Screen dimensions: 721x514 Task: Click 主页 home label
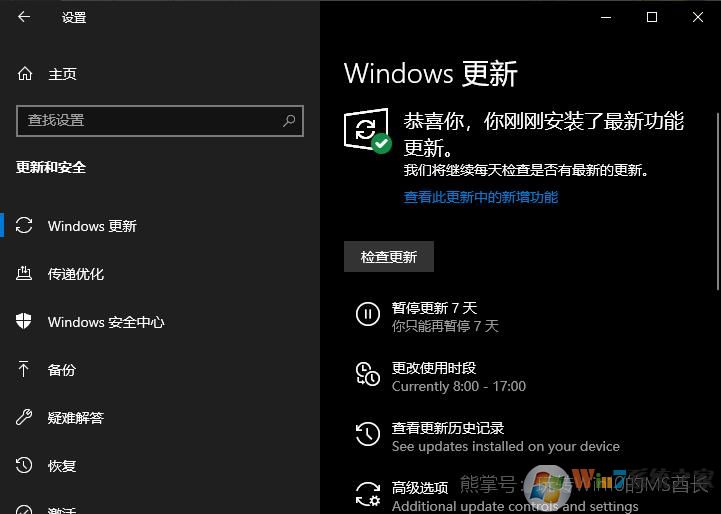click(x=63, y=74)
